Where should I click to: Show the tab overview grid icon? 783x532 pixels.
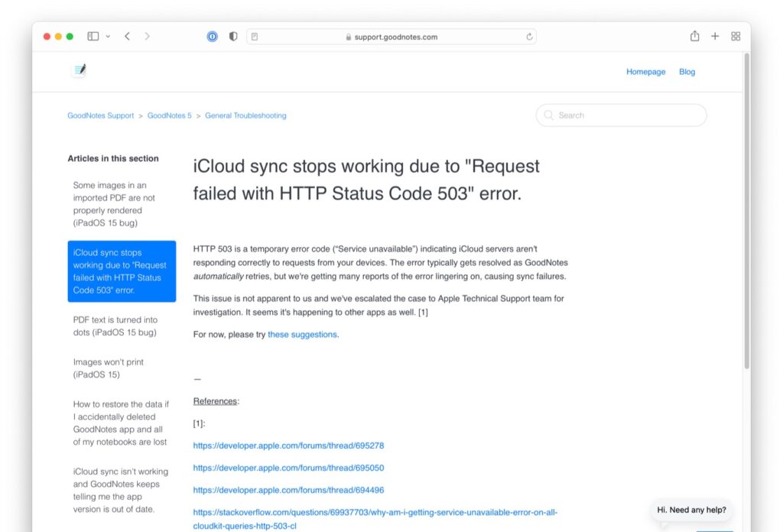pyautogui.click(x=735, y=36)
